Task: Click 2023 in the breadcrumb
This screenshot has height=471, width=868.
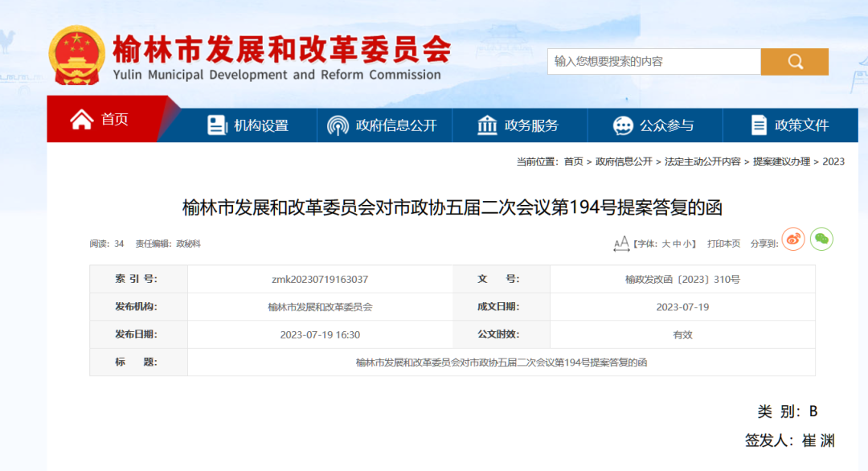Action: pyautogui.click(x=833, y=162)
